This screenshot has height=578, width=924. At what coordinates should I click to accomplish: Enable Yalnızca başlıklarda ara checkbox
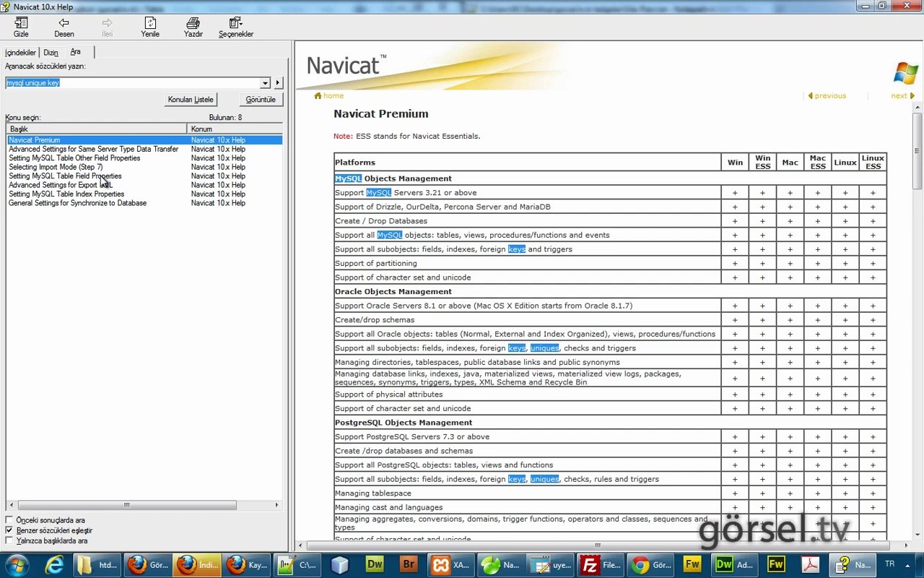point(9,540)
